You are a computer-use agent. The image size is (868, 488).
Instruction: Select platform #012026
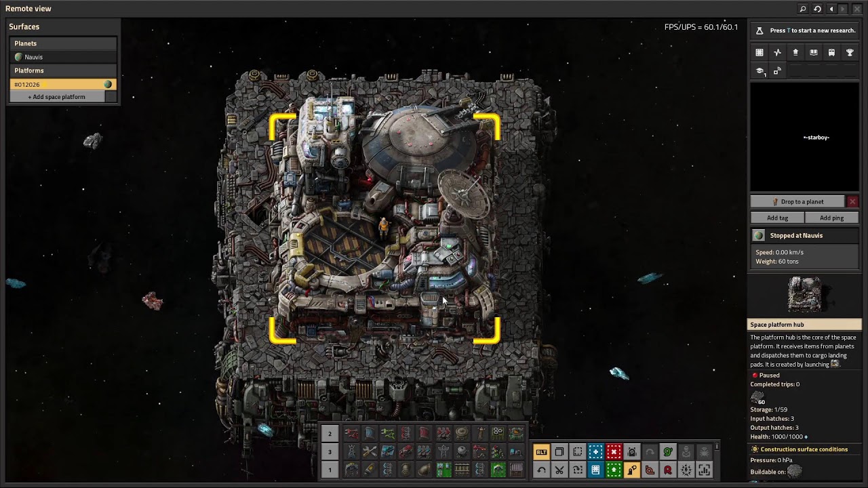64,84
